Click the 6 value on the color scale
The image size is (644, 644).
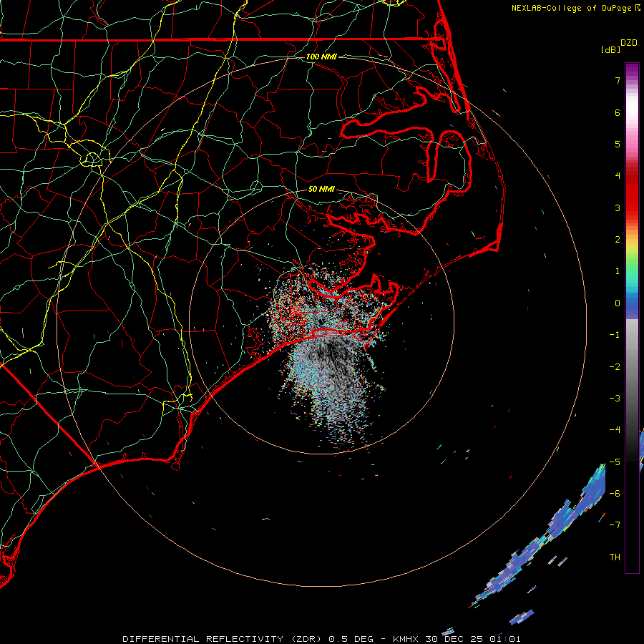click(x=618, y=112)
